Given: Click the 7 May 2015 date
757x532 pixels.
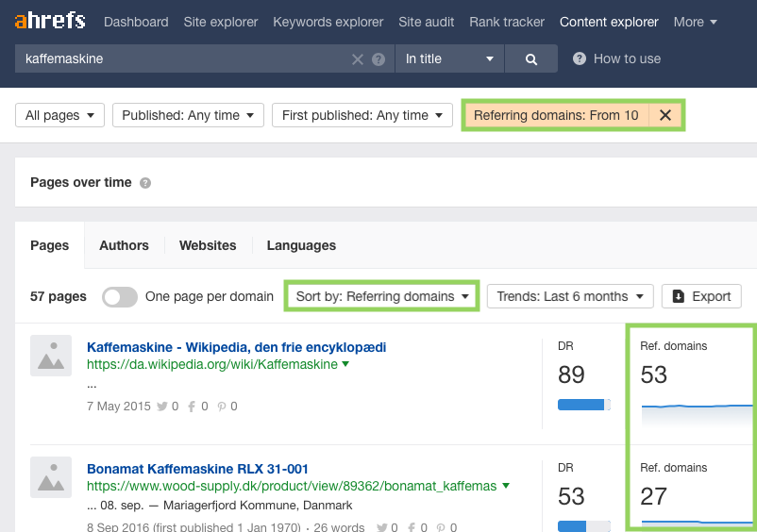Looking at the screenshot, I should (x=119, y=407).
